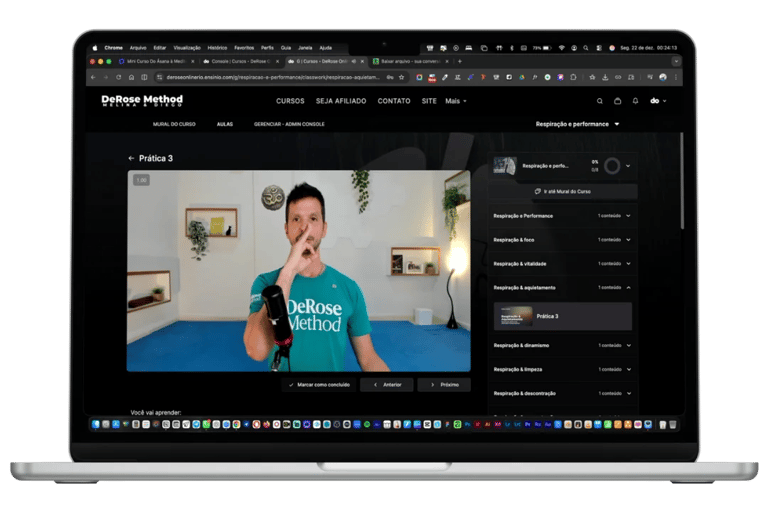
Task: Click the Chrome back navigation arrow
Action: pos(93,77)
